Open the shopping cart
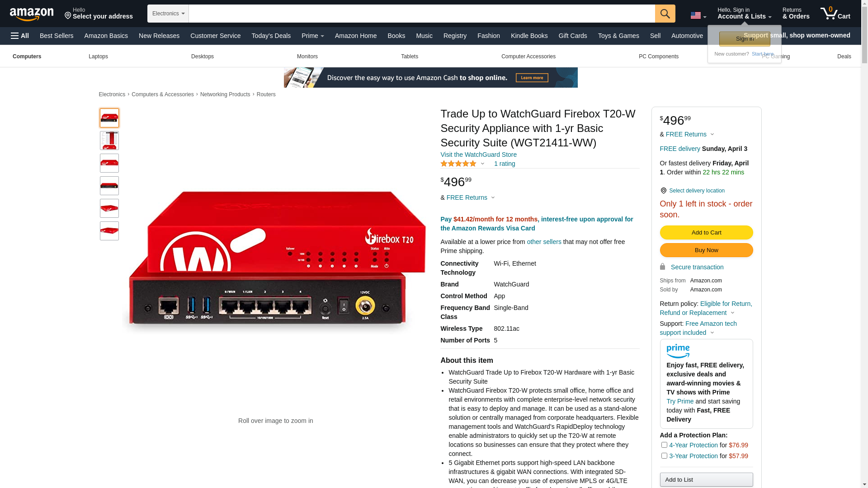 [835, 13]
